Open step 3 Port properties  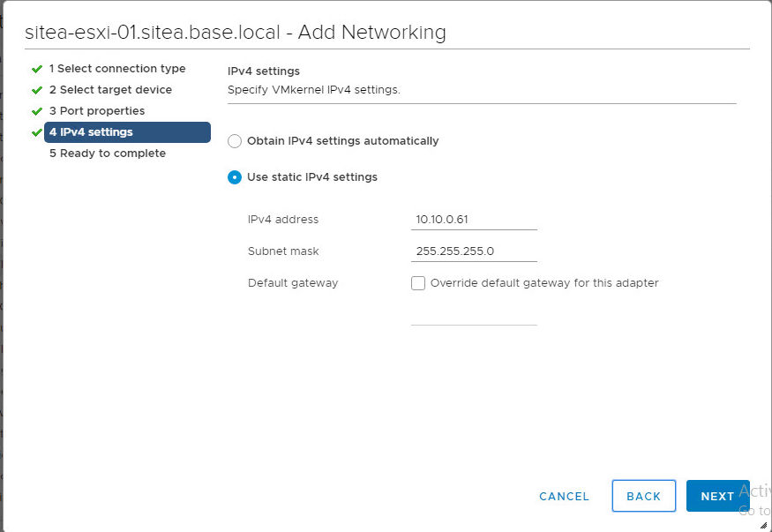click(97, 111)
